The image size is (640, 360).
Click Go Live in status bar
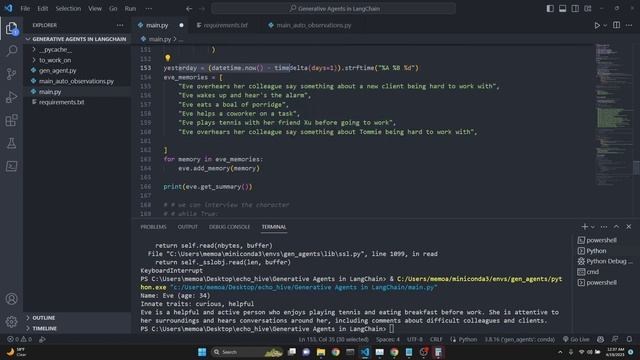point(576,339)
